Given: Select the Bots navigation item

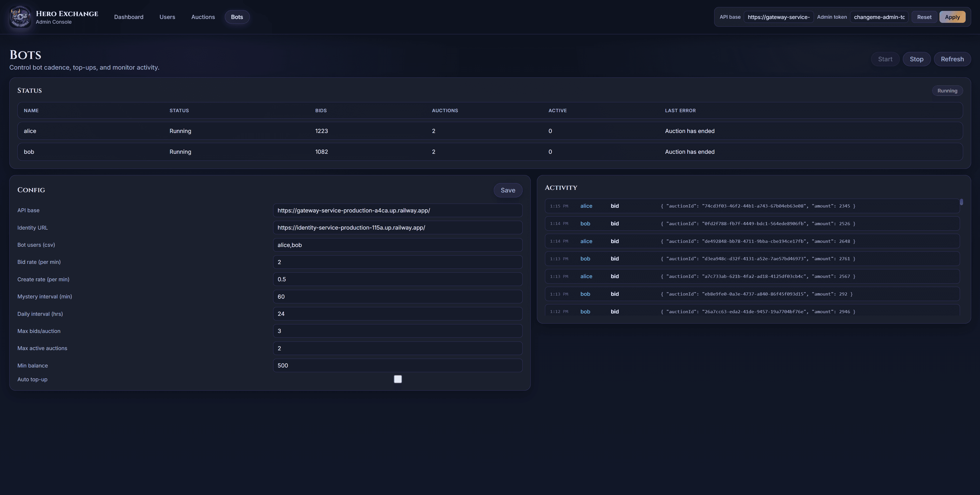Looking at the screenshot, I should coord(237,17).
